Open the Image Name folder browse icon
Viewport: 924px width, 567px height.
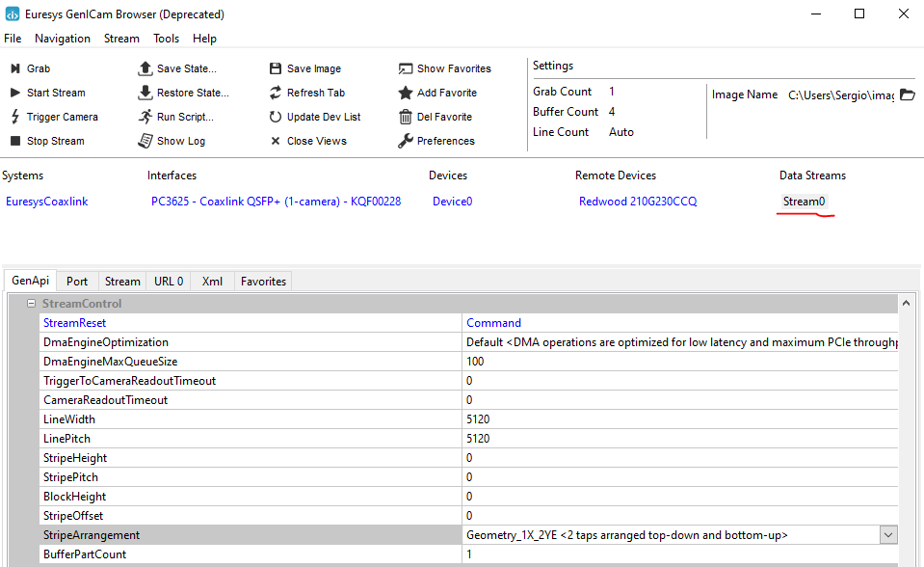[x=908, y=95]
